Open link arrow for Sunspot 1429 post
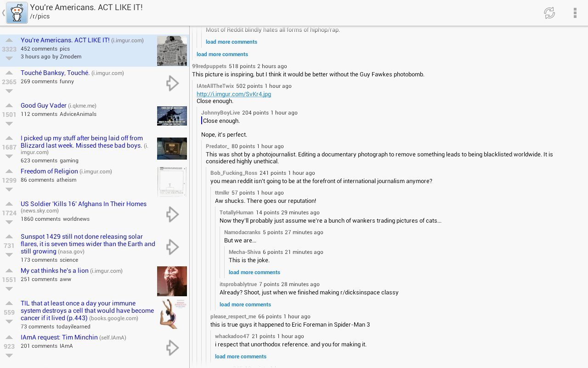588x368 pixels. click(172, 247)
